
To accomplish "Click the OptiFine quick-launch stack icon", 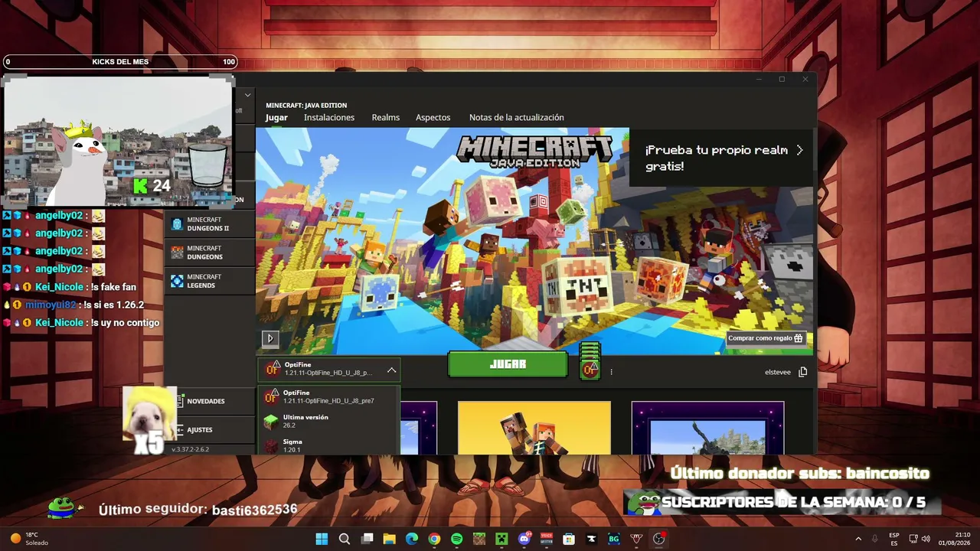I will pos(590,361).
